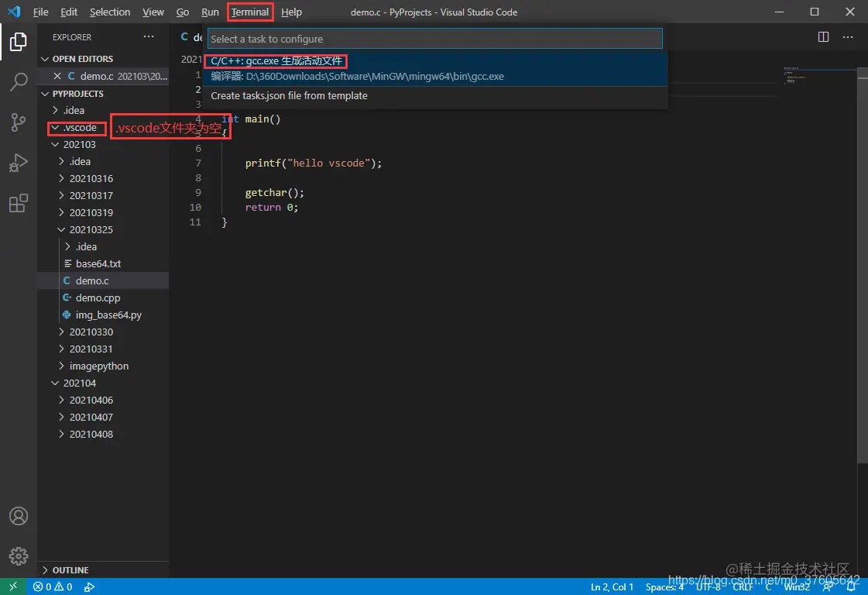Click Ln 2, Col 1 in status bar
868x595 pixels.
pyautogui.click(x=612, y=586)
